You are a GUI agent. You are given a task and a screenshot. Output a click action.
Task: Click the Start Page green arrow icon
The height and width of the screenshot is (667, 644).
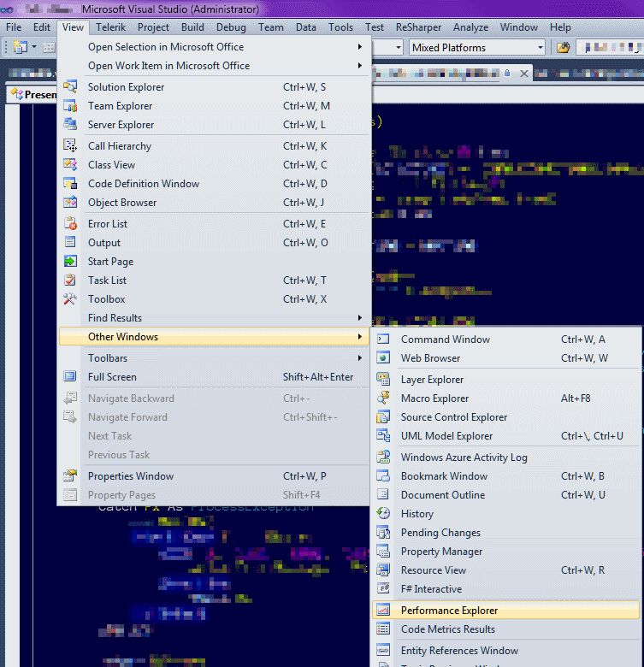coord(70,261)
